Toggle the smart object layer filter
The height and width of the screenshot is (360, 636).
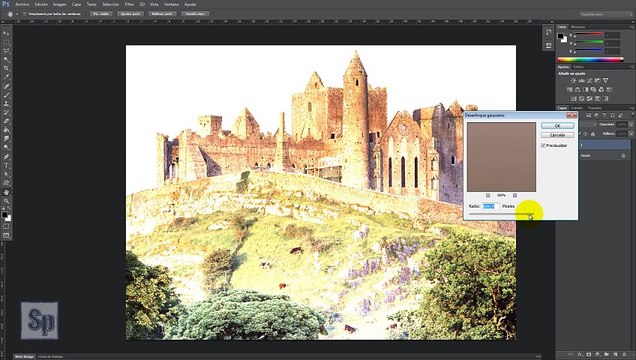621,116
